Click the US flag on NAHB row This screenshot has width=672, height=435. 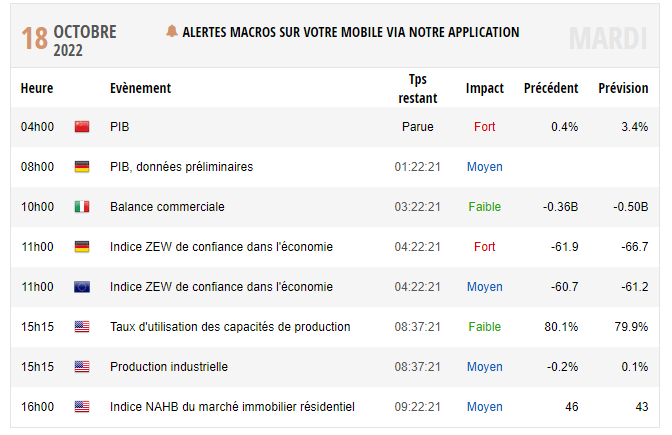click(82, 407)
